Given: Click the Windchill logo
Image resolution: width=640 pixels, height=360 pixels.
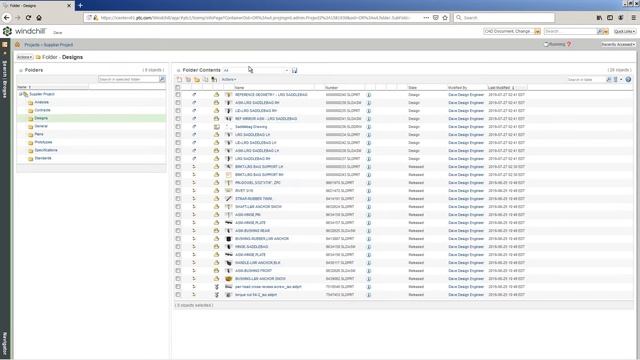Looking at the screenshot, I should pyautogui.click(x=24, y=31).
